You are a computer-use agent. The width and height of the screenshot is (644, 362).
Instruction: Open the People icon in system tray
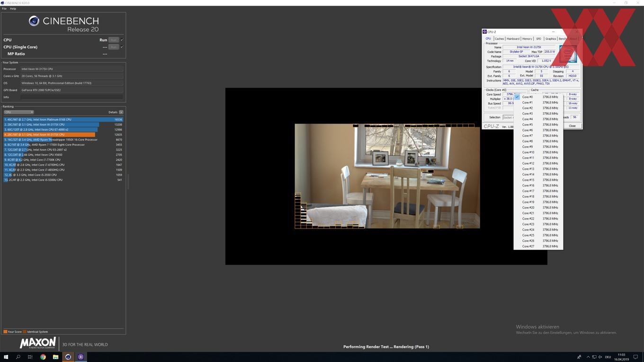point(579,357)
